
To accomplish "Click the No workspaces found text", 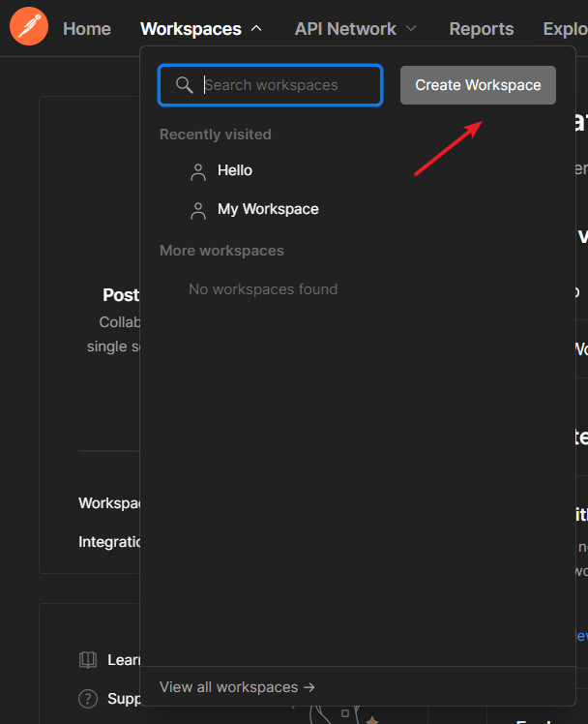I will (x=263, y=289).
